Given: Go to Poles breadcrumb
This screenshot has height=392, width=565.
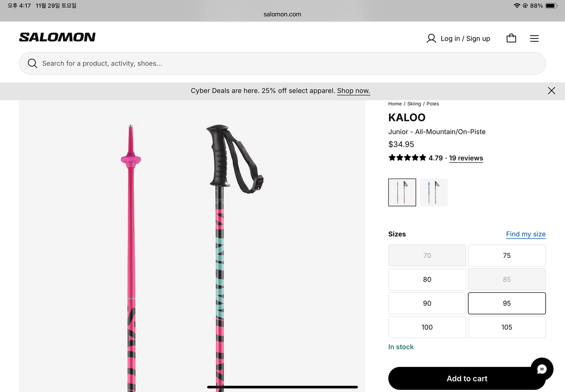Looking at the screenshot, I should coord(433,104).
